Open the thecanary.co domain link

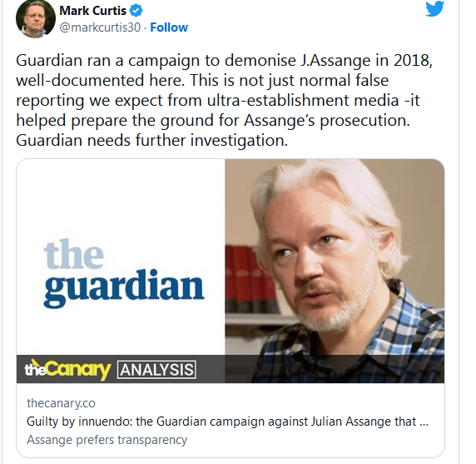point(61,403)
